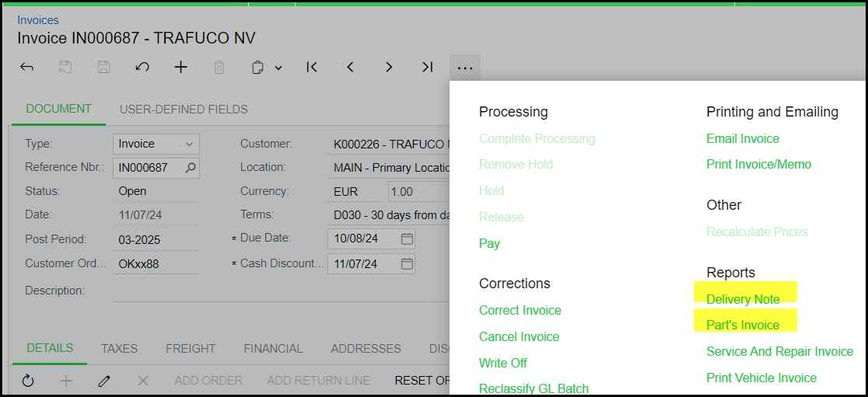Click the three-dots more actions button

[x=464, y=68]
